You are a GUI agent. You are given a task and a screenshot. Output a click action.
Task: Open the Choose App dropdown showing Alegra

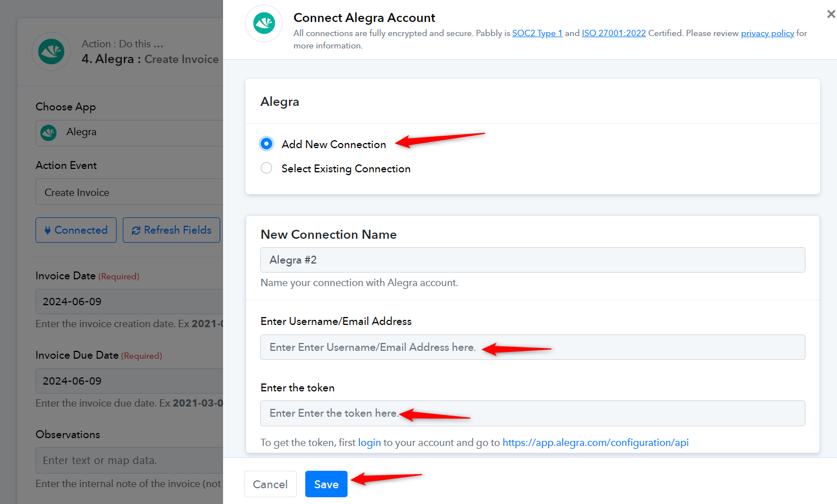pos(130,133)
